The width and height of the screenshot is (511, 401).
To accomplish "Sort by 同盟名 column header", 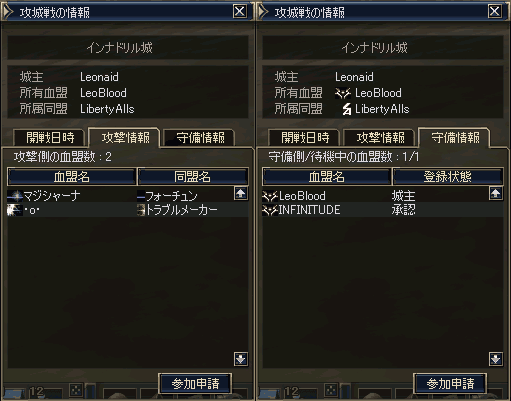I will pos(193,176).
